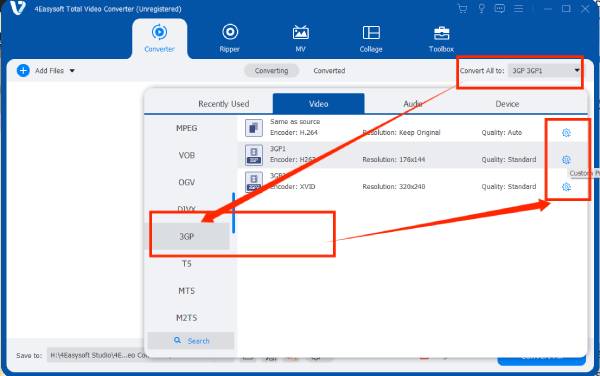Click the register key icon
The image size is (600, 376).
click(x=481, y=8)
